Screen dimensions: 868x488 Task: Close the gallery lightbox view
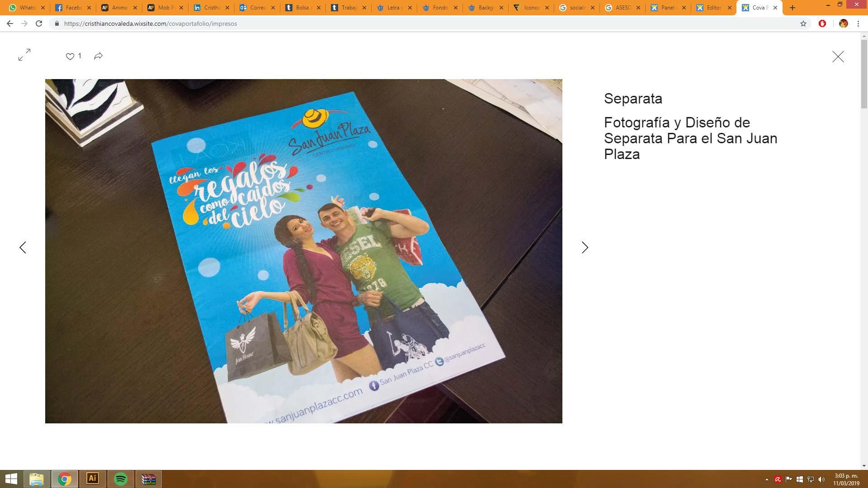838,56
